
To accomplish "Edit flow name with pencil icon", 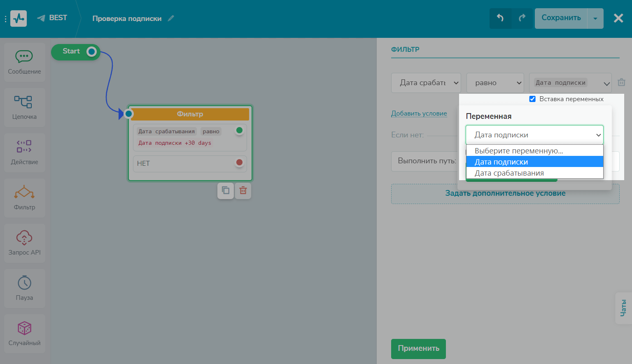I will [x=171, y=19].
